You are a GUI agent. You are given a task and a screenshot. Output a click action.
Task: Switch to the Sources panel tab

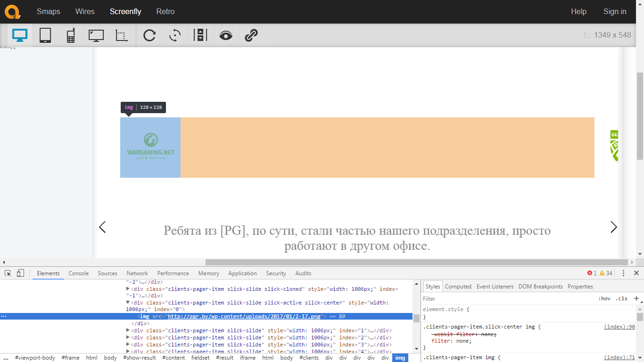(x=107, y=273)
